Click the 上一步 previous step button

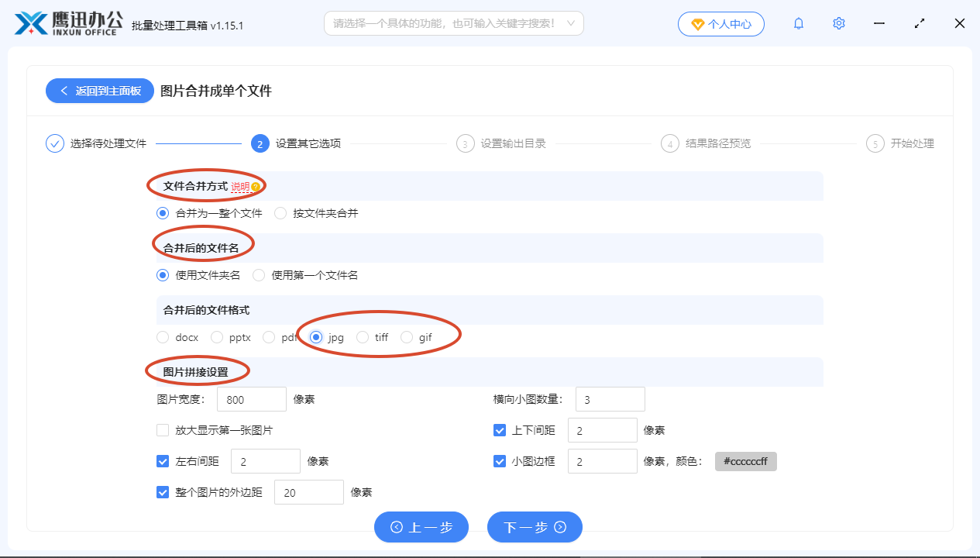421,527
